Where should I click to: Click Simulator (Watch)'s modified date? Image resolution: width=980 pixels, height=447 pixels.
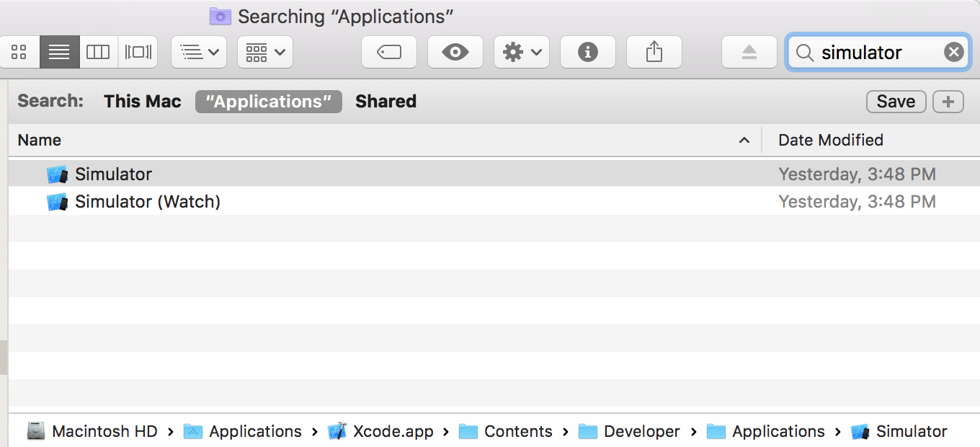[x=857, y=202]
